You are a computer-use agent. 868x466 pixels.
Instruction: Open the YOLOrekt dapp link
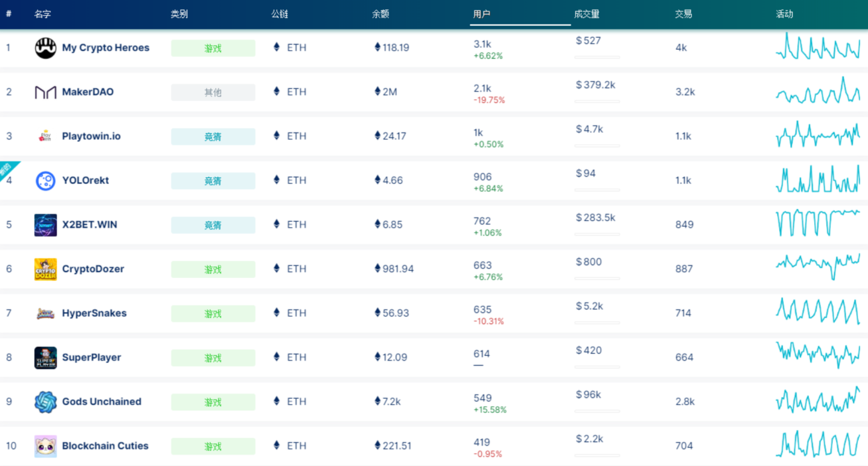tap(85, 181)
